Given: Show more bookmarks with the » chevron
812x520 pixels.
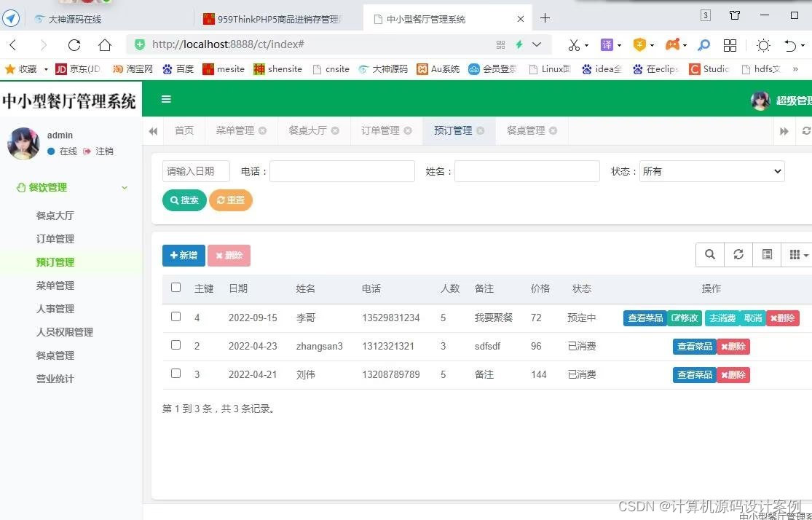Looking at the screenshot, I should click(795, 69).
